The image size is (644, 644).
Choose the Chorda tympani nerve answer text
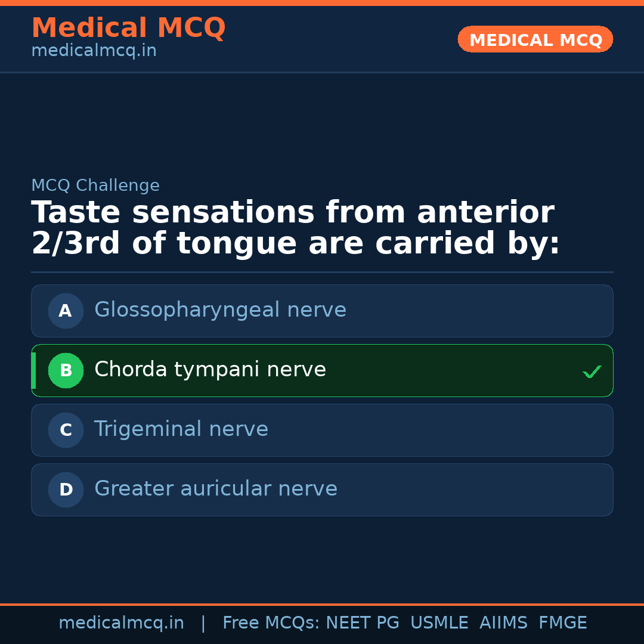tap(210, 370)
